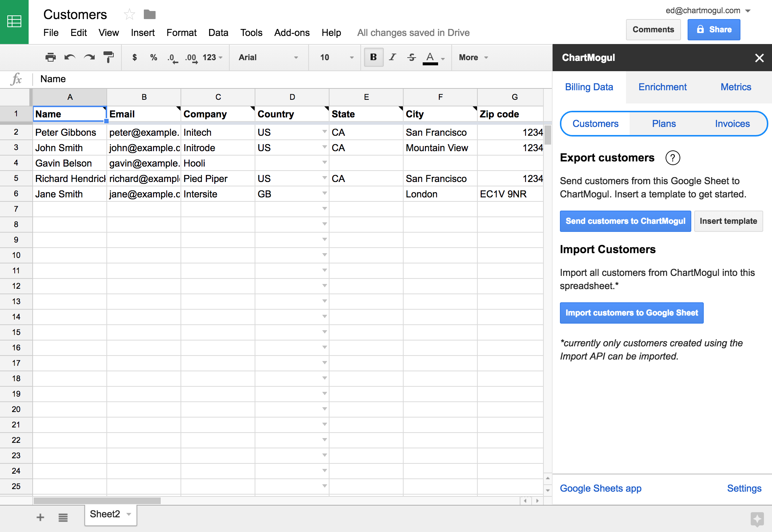The image size is (772, 532).
Task: Select Invoices segment in ChartMogul panel
Action: coord(732,124)
